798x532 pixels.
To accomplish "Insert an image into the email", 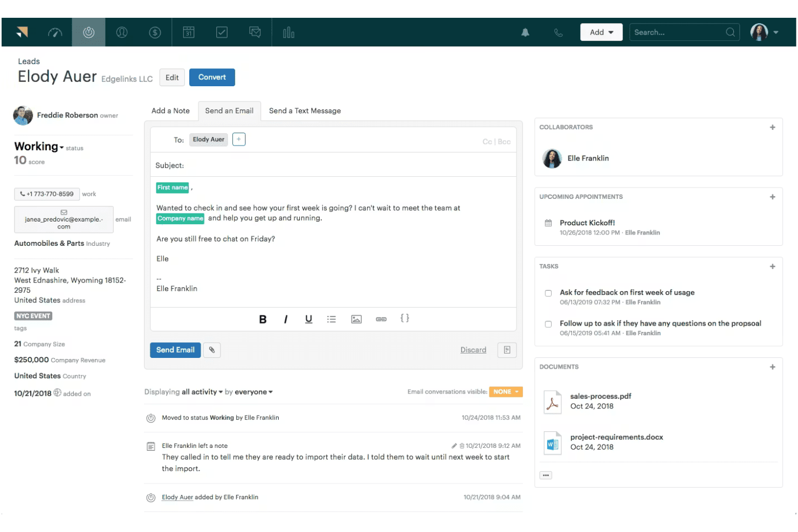I will point(356,319).
